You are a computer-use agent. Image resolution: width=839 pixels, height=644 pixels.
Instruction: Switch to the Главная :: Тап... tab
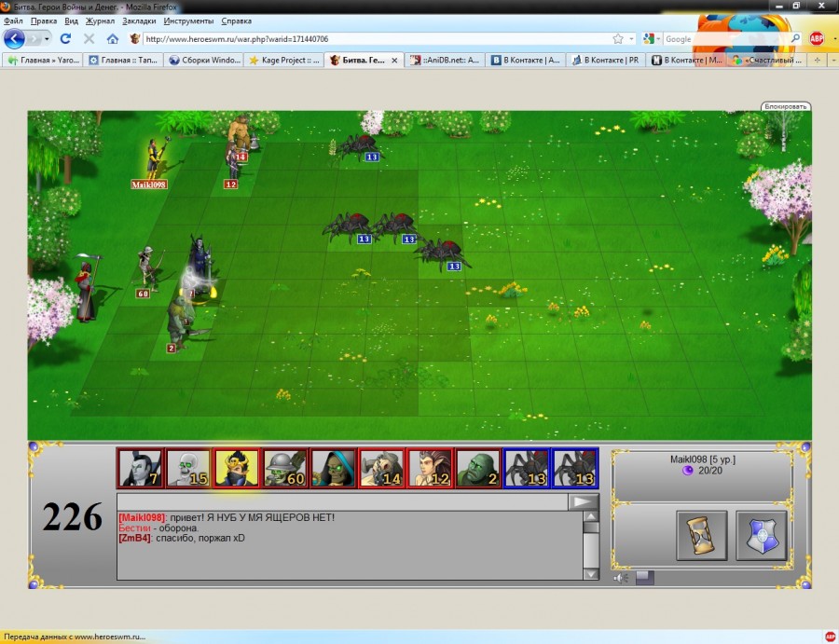(x=124, y=60)
